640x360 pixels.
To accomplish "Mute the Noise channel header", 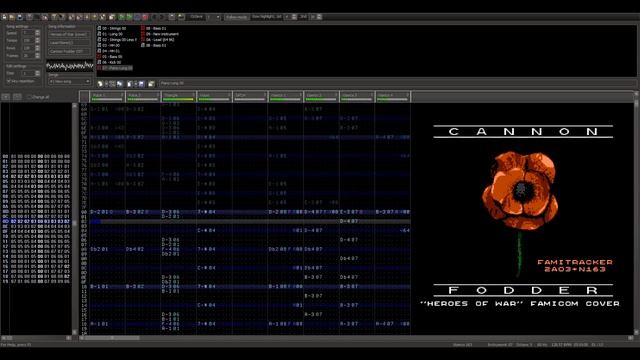I will point(214,96).
